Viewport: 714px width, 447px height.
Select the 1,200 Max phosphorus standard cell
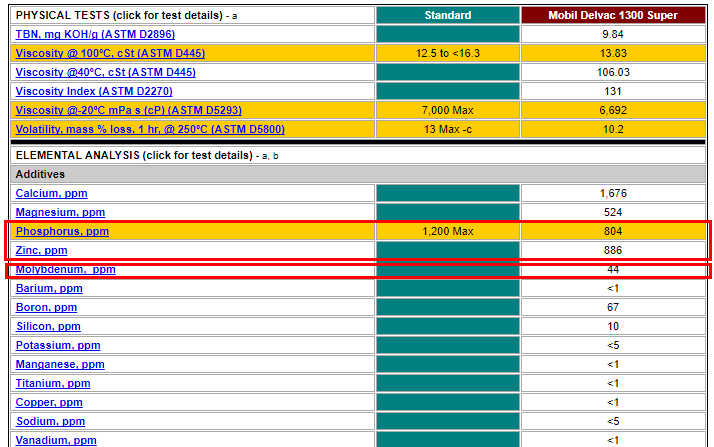tap(448, 231)
